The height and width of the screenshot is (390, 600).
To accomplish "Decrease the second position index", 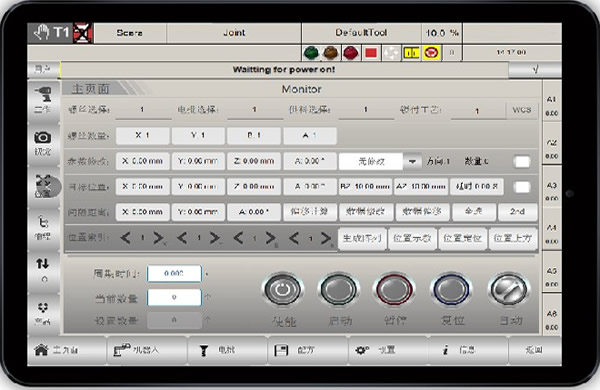I will 182,238.
